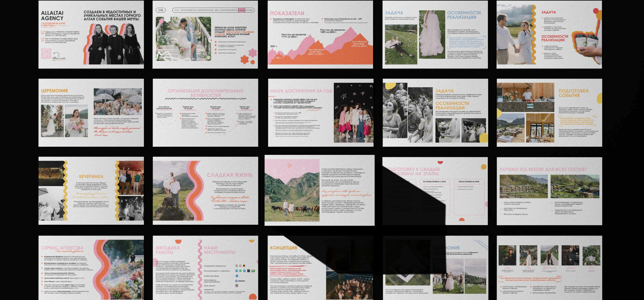
Task: Click the (24) page number badge
Action: pos(161,10)
